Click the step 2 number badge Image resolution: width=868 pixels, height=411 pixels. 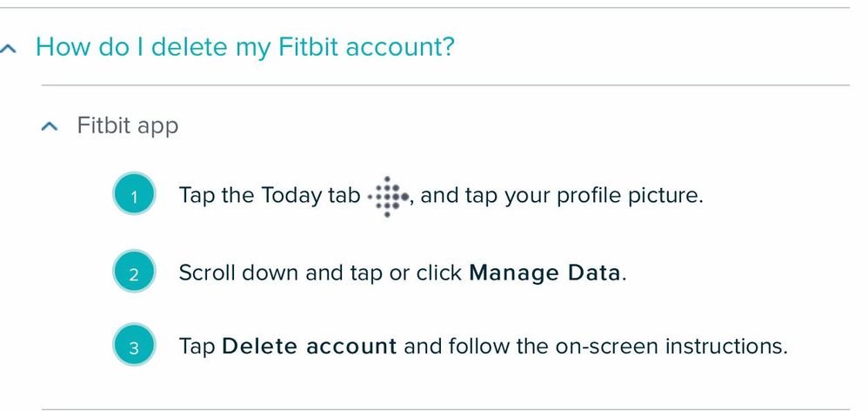134,272
